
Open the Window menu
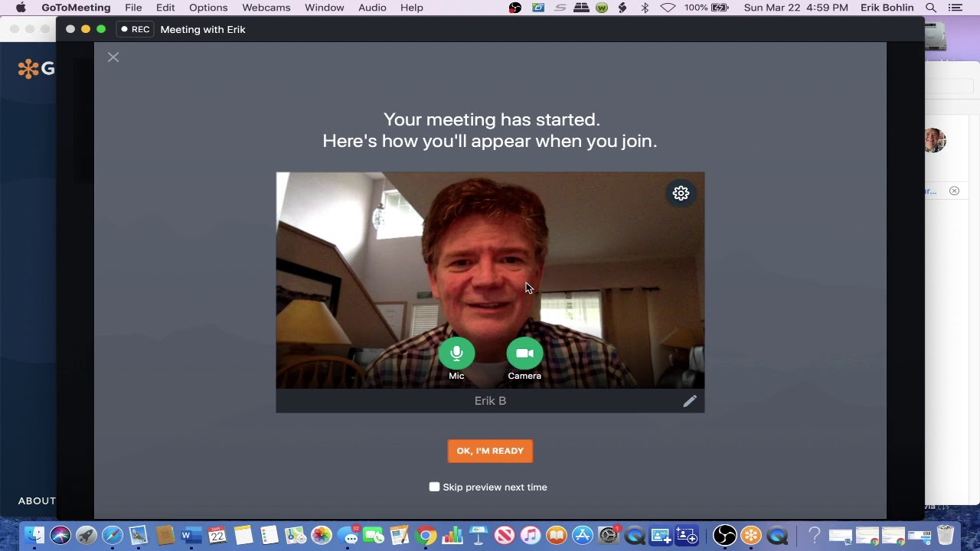coord(324,8)
